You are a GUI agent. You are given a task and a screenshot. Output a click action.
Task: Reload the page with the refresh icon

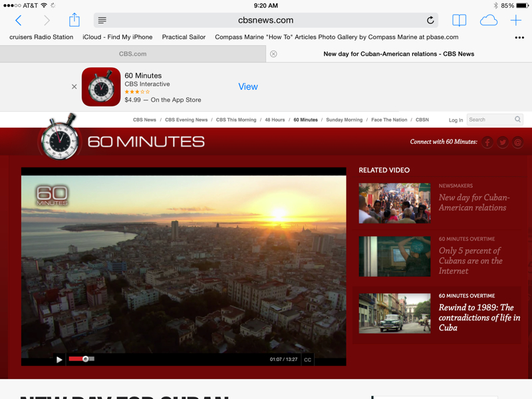[430, 21]
